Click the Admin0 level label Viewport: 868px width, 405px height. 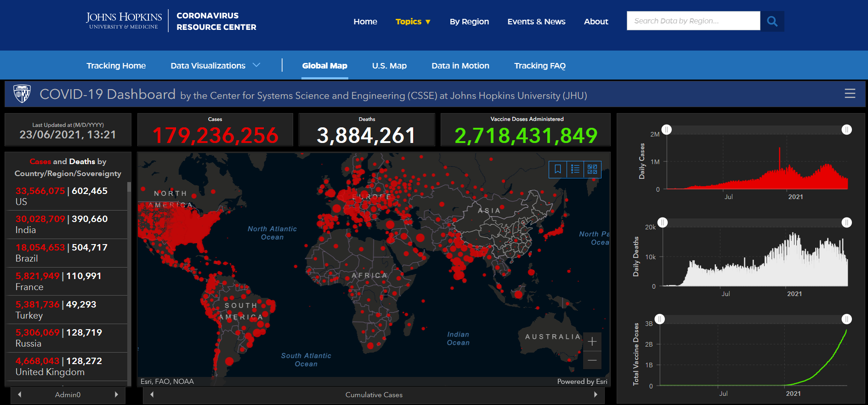click(68, 394)
